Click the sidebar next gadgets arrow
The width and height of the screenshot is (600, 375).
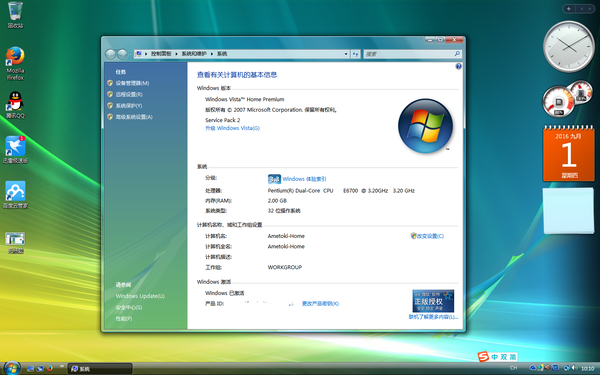(x=590, y=8)
